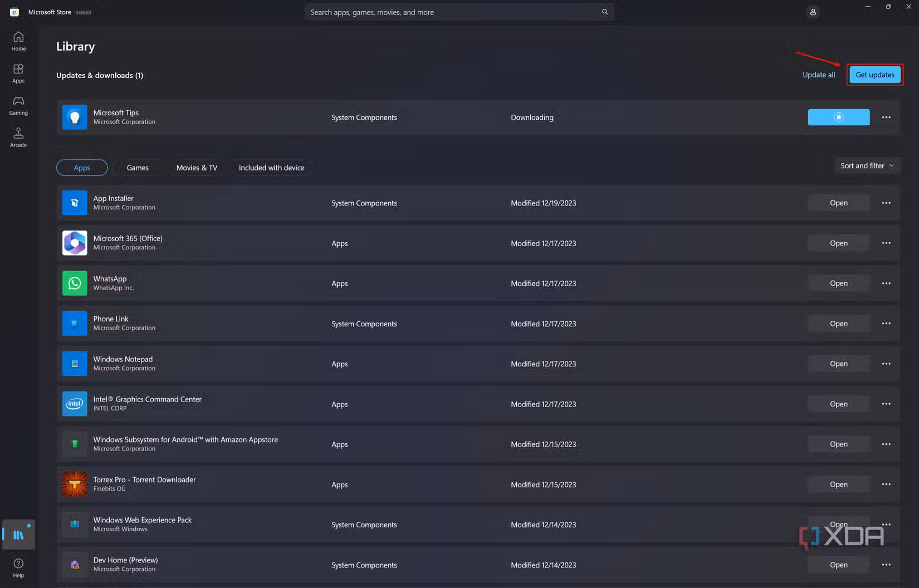Click the search magnifier icon
This screenshot has height=588, width=919.
click(604, 12)
